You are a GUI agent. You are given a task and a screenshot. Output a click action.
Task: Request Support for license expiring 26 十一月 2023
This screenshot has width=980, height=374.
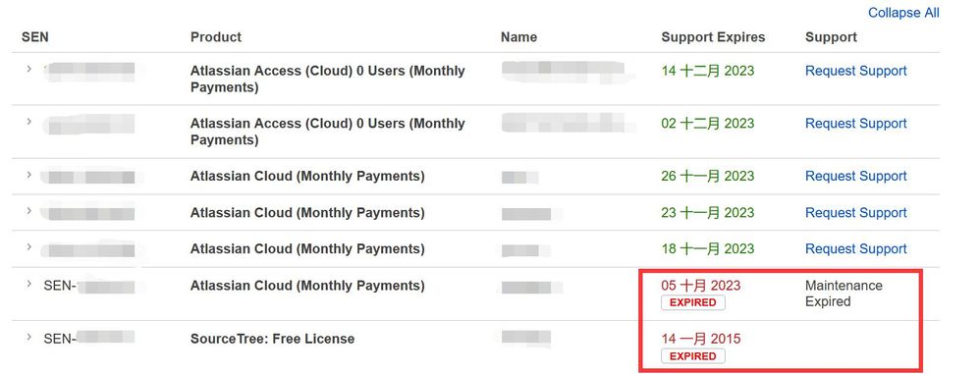point(855,176)
